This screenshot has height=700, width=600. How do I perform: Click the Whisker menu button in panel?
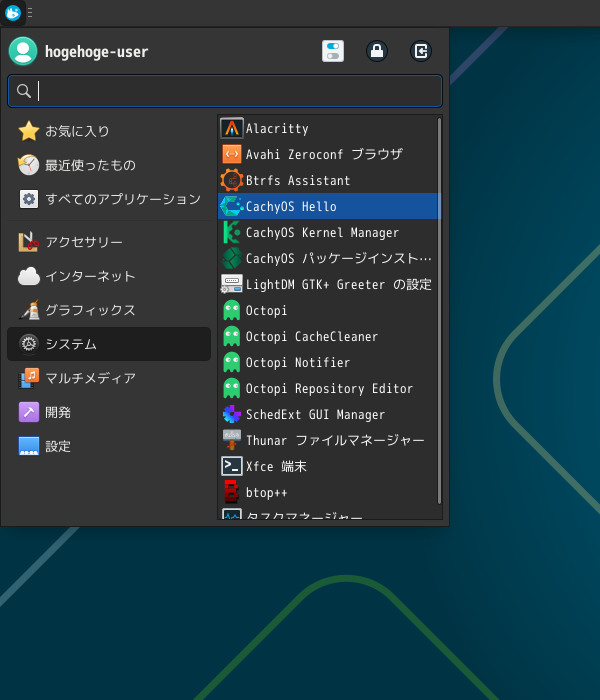[x=13, y=13]
